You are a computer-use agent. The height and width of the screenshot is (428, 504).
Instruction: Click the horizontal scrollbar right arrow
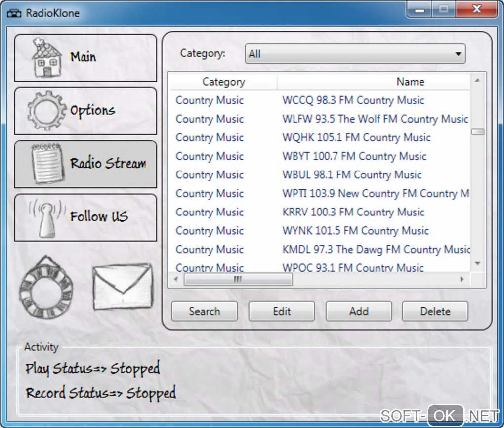(x=462, y=279)
